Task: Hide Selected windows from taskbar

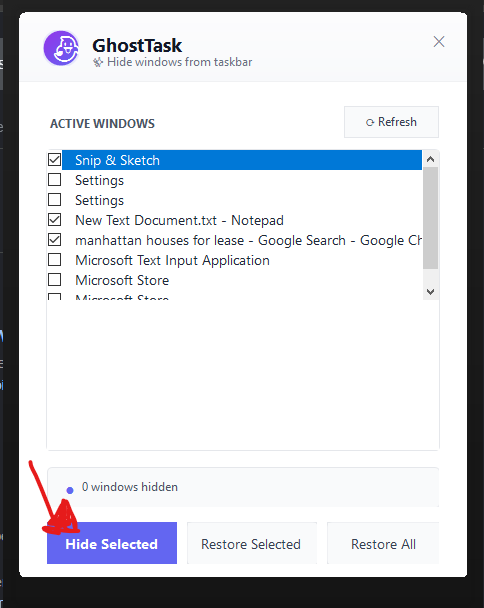Action: pos(112,543)
